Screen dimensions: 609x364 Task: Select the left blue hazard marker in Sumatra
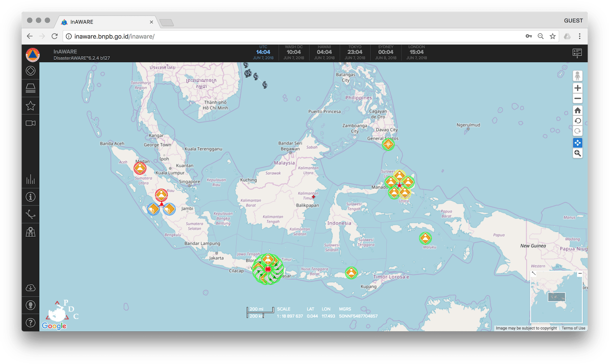153,209
